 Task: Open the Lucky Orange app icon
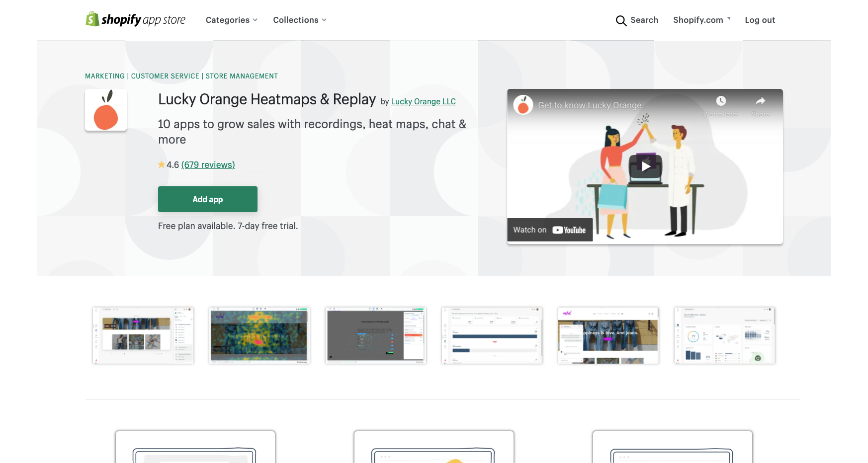point(106,110)
